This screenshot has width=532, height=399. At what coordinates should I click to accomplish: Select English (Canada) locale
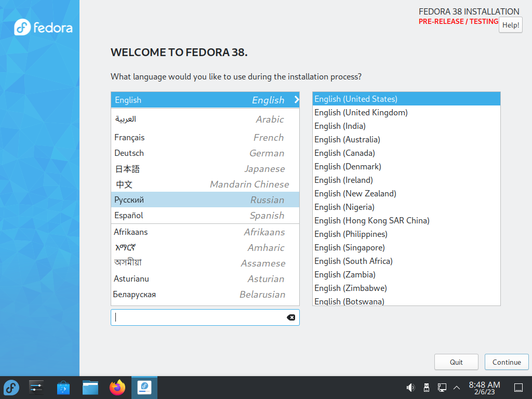coord(406,153)
